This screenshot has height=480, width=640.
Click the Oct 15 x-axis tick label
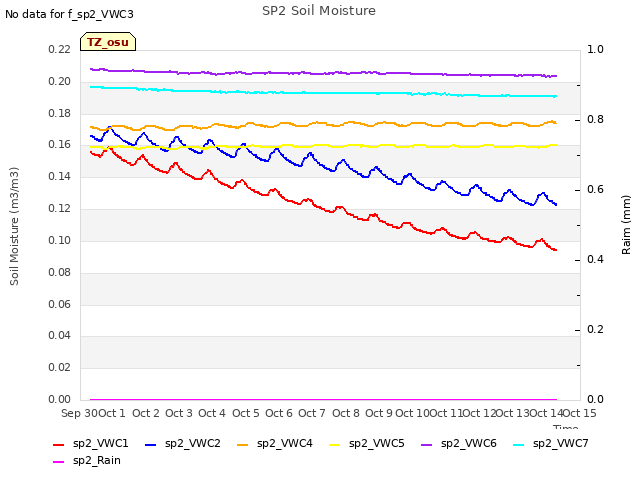(x=579, y=413)
